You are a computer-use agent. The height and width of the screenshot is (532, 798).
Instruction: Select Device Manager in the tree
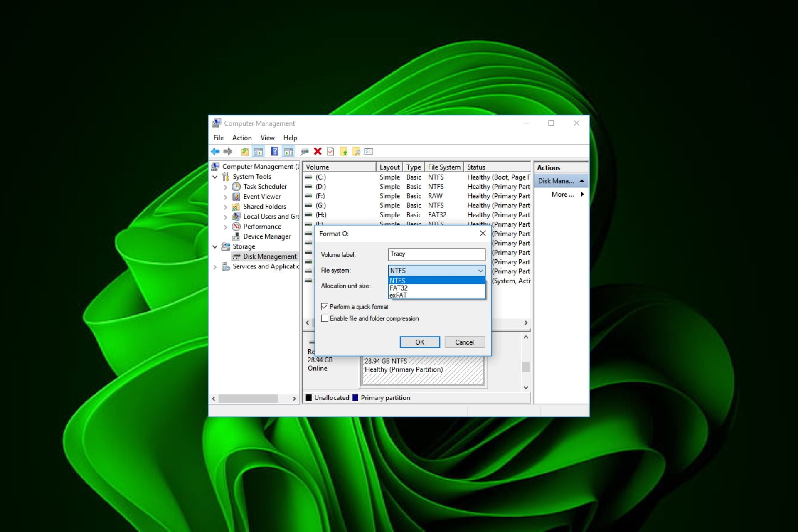click(x=267, y=236)
